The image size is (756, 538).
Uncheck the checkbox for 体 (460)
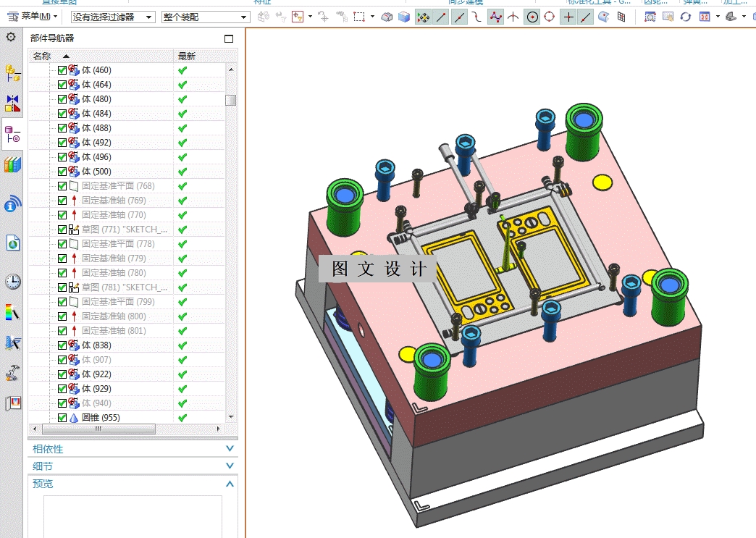pos(62,70)
